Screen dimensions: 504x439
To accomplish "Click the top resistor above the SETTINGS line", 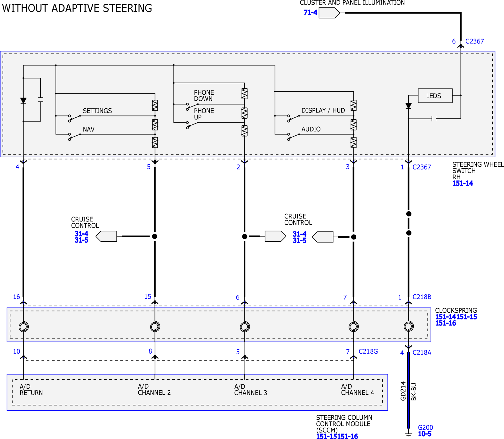I will (x=155, y=105).
